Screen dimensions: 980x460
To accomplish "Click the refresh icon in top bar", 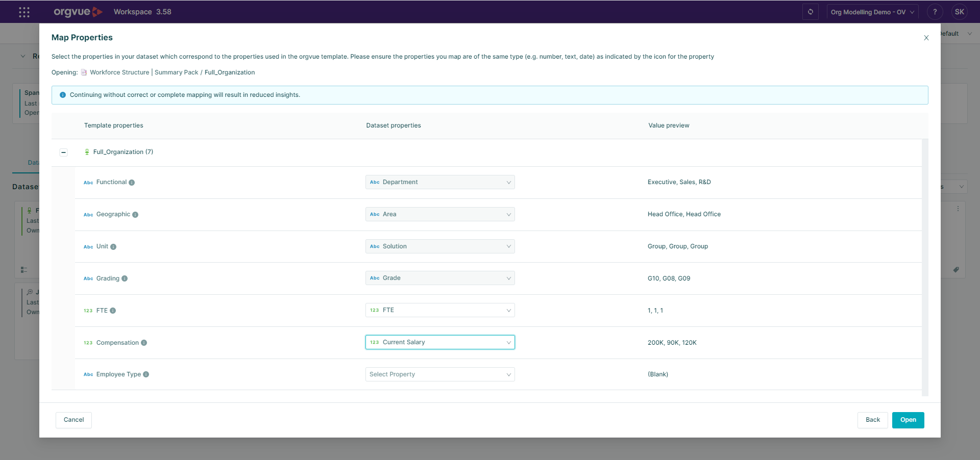I will tap(810, 12).
